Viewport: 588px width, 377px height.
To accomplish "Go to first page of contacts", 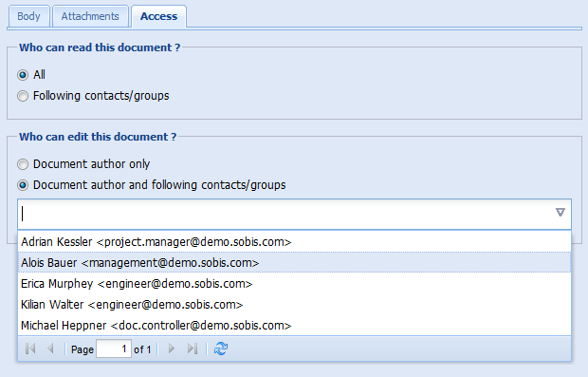I will 30,349.
